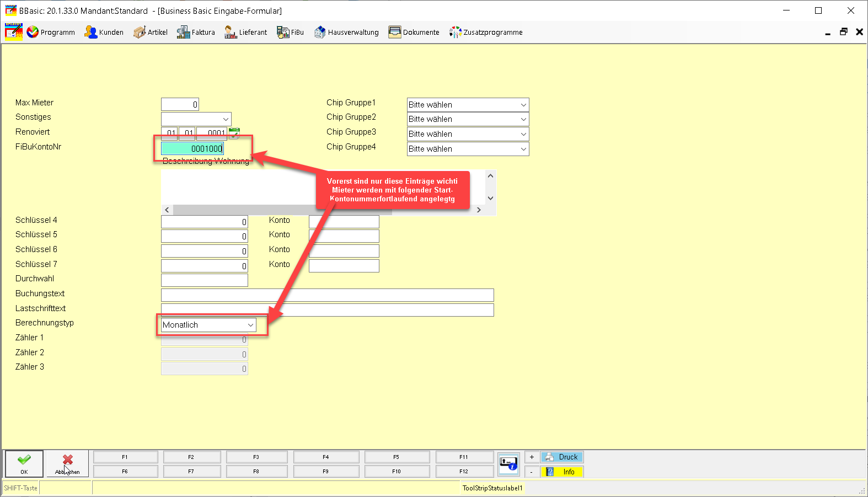Click the Durchwahl input field
Screen dimensions: 868x497
(205, 280)
